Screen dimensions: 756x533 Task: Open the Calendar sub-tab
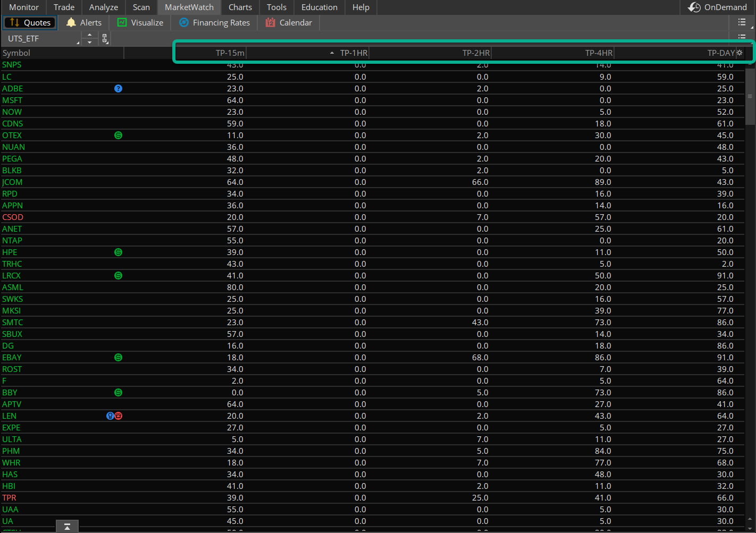pos(289,22)
